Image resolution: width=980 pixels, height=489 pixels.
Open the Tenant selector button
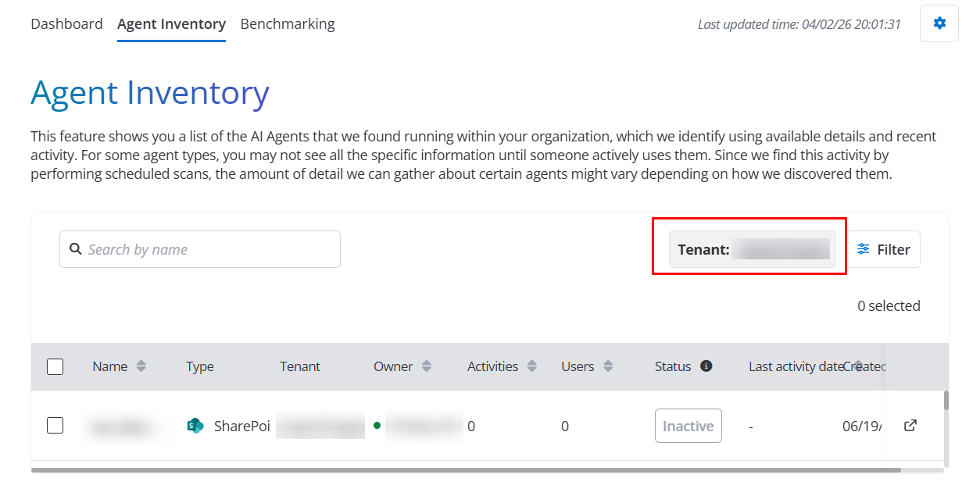coord(753,249)
